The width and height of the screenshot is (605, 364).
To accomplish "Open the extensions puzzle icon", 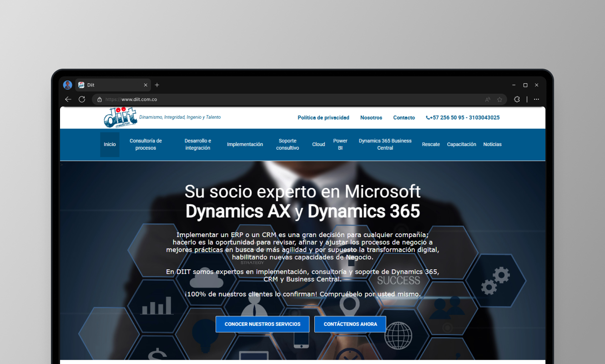I will pyautogui.click(x=517, y=99).
